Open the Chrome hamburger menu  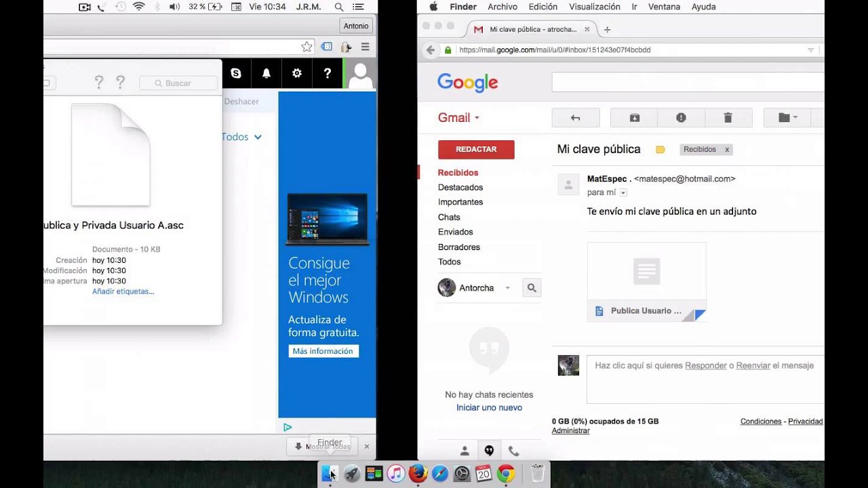coord(365,47)
